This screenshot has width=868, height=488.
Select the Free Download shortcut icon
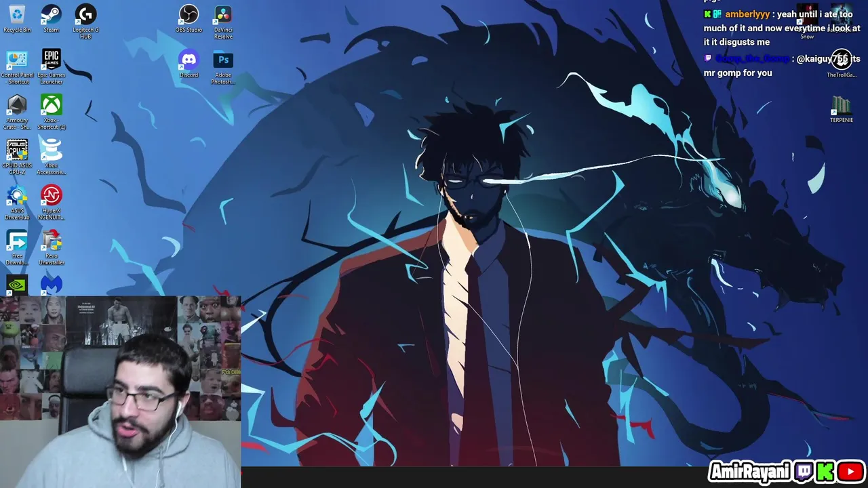[17, 248]
